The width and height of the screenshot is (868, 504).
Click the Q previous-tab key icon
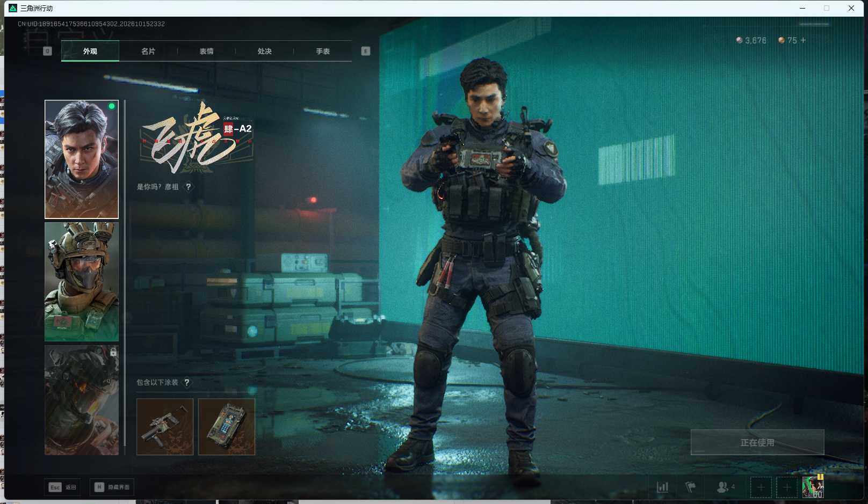pyautogui.click(x=47, y=51)
